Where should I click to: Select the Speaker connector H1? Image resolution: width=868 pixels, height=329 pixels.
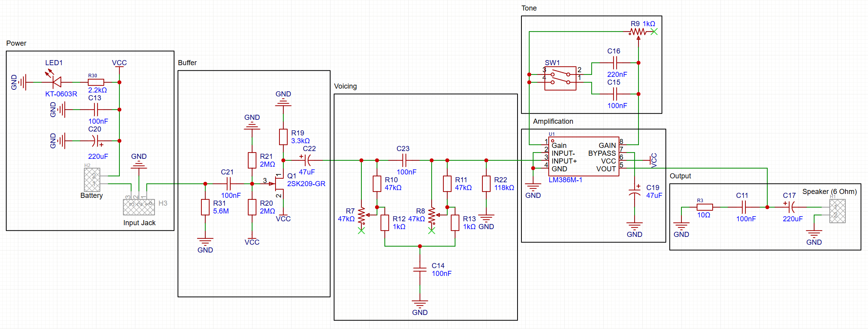tap(838, 211)
